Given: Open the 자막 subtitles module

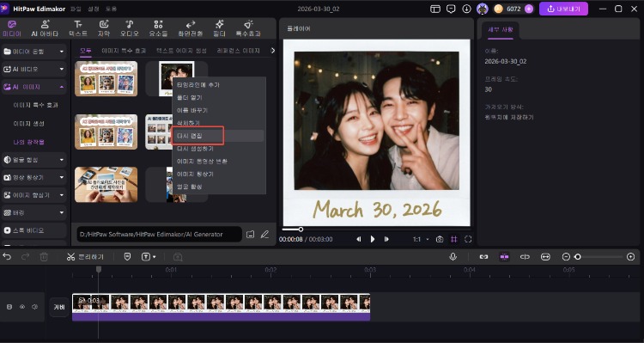Looking at the screenshot, I should tap(104, 28).
